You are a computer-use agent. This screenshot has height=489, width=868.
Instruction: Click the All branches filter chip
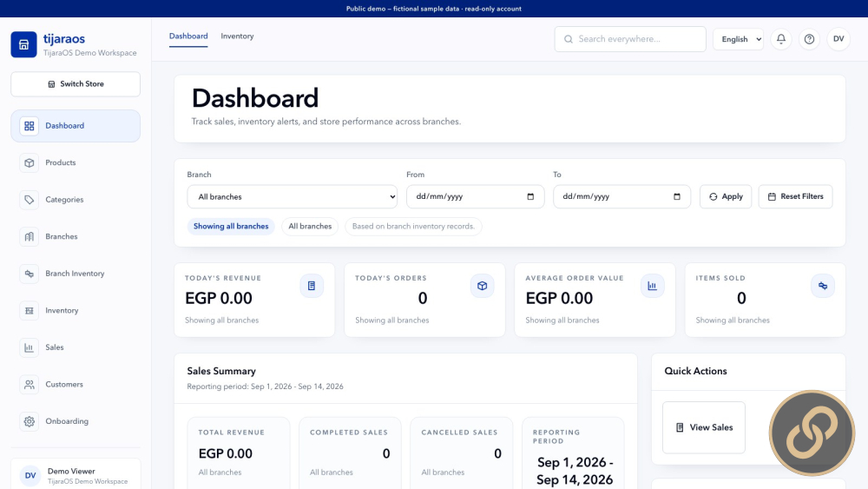click(x=310, y=227)
